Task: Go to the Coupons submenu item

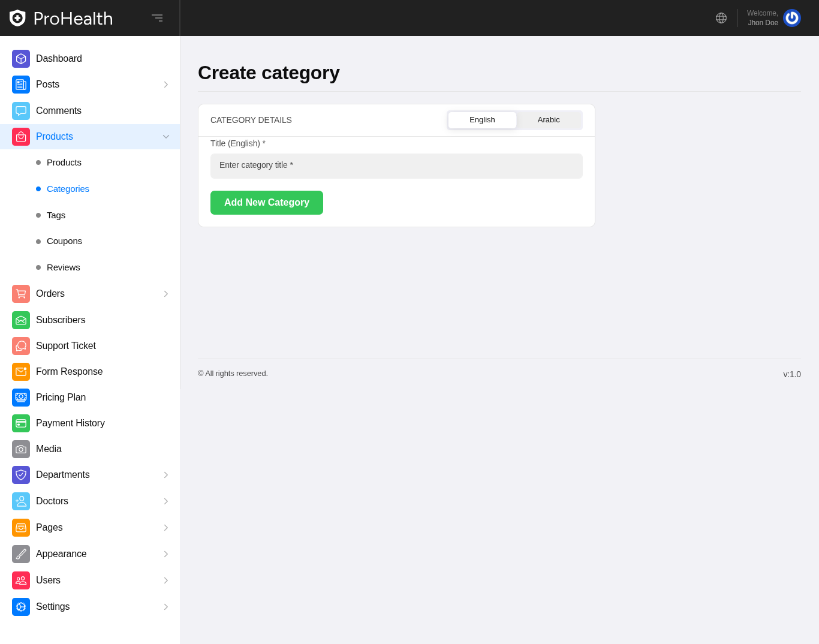Action: click(x=64, y=241)
